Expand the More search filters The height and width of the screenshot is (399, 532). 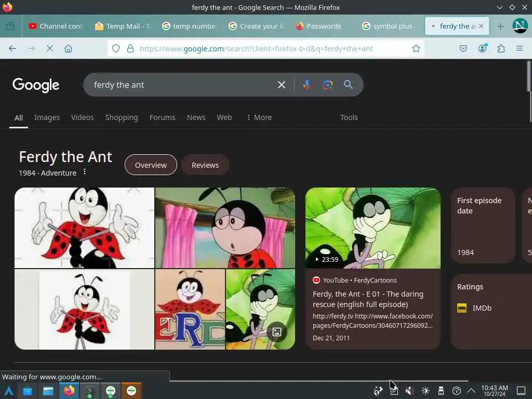(x=259, y=117)
